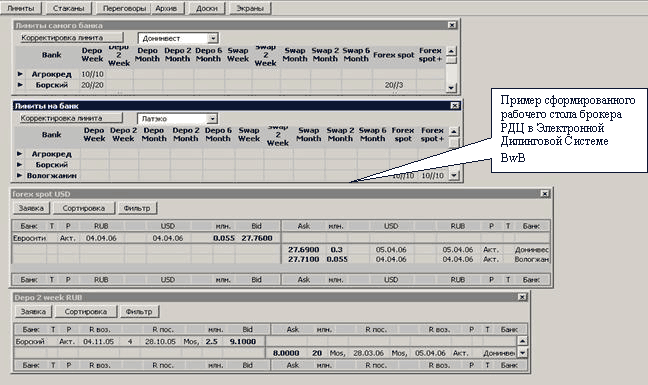Open Фильтр in Depo 2 week RUB panel
648x385 pixels.
(x=139, y=311)
